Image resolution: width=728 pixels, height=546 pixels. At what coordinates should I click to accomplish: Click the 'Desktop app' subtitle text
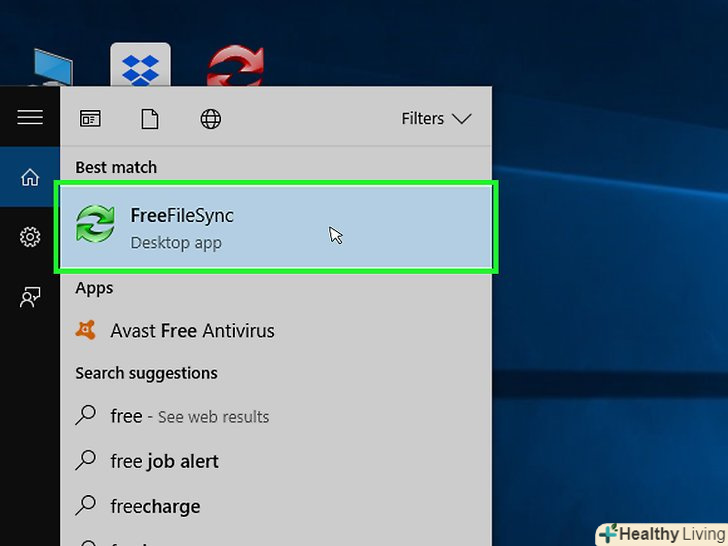pyautogui.click(x=176, y=243)
